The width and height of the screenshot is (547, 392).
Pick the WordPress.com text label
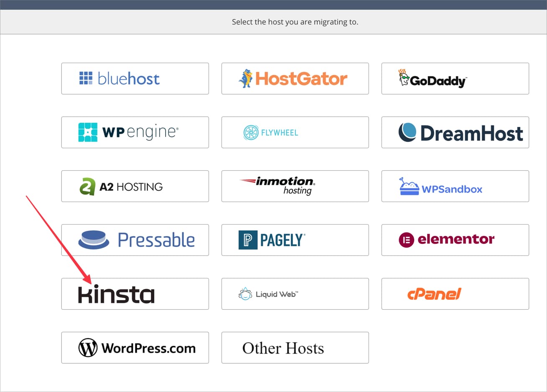(x=148, y=348)
